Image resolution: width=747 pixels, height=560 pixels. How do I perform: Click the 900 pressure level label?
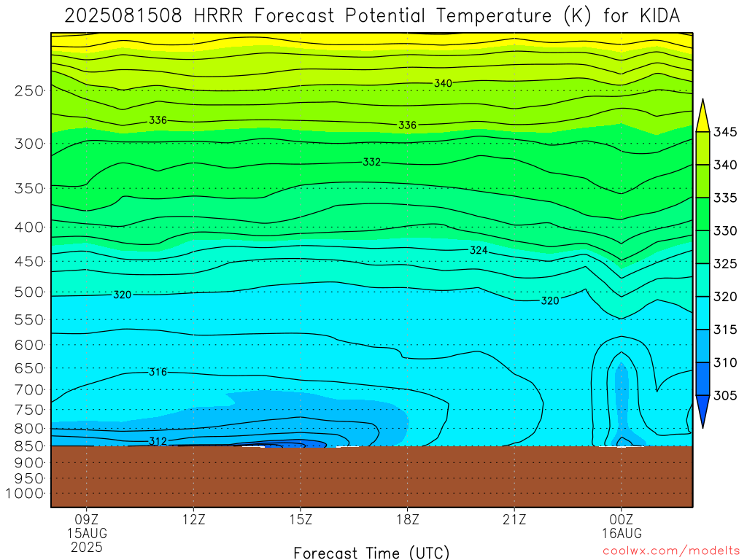click(x=29, y=463)
